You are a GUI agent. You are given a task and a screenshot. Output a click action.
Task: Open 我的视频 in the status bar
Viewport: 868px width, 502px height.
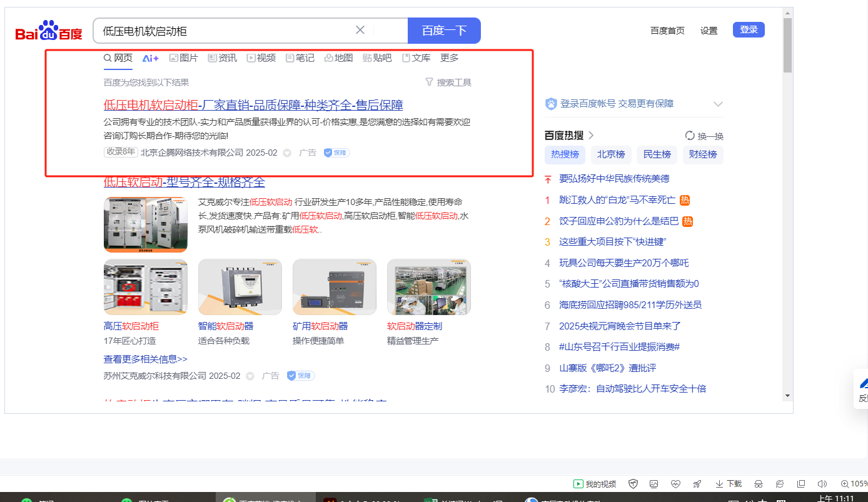[x=595, y=484]
